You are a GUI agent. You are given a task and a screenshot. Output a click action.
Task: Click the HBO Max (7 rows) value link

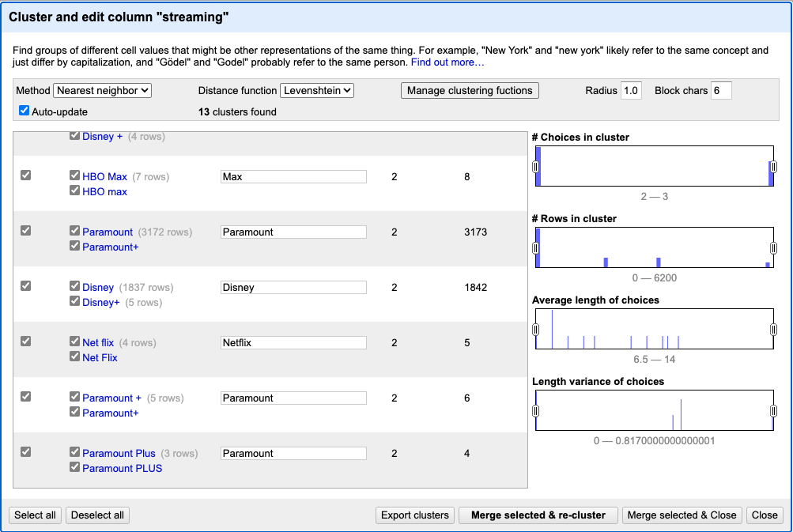104,176
